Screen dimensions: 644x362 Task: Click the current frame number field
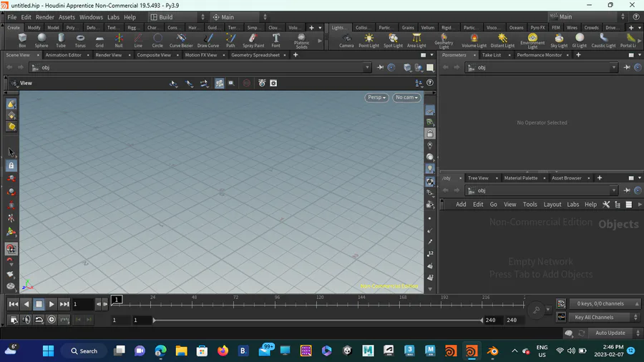point(82,304)
